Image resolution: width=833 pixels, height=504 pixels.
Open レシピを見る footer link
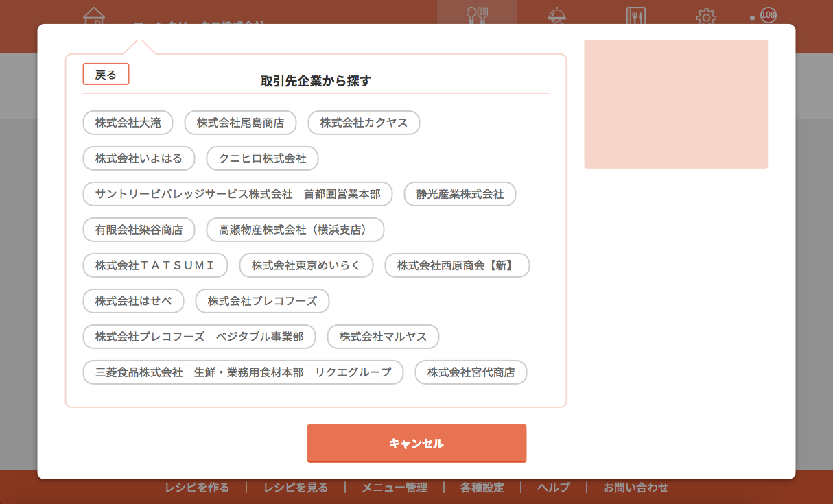point(296,488)
